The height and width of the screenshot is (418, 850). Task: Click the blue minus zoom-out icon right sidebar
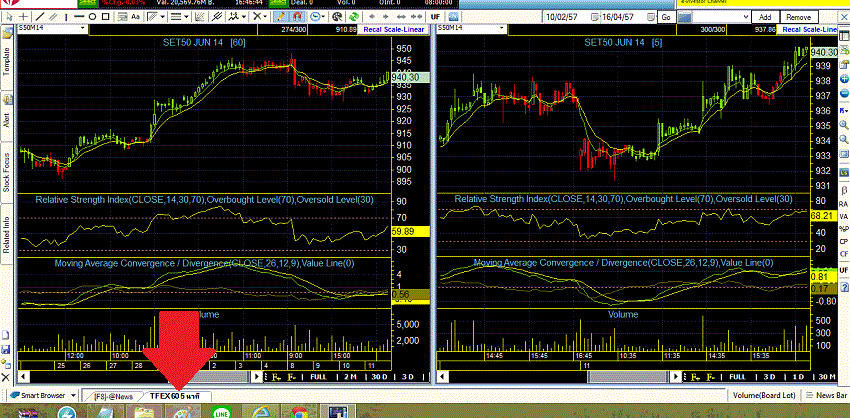[844, 94]
